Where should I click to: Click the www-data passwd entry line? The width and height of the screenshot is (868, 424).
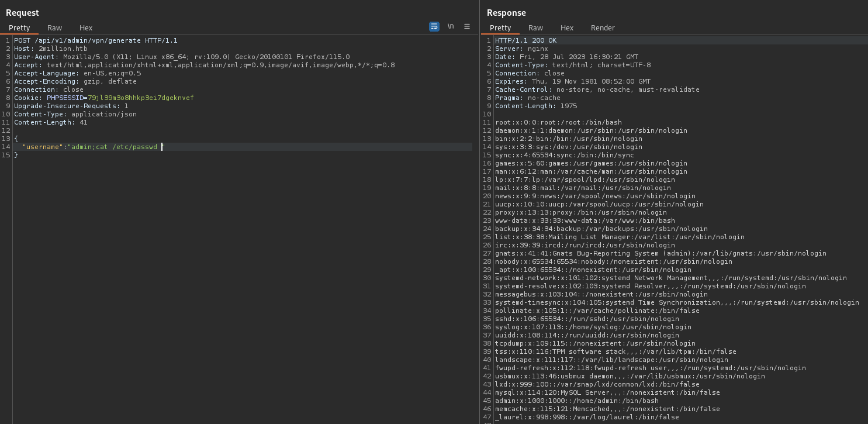pos(585,220)
